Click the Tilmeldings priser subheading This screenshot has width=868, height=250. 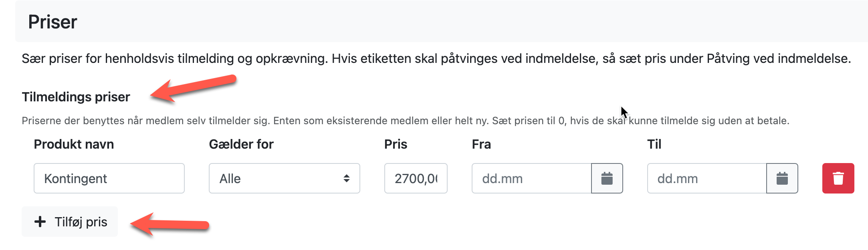(76, 97)
